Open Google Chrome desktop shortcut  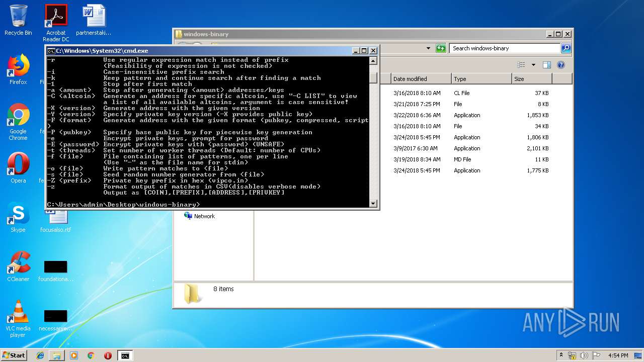18,122
